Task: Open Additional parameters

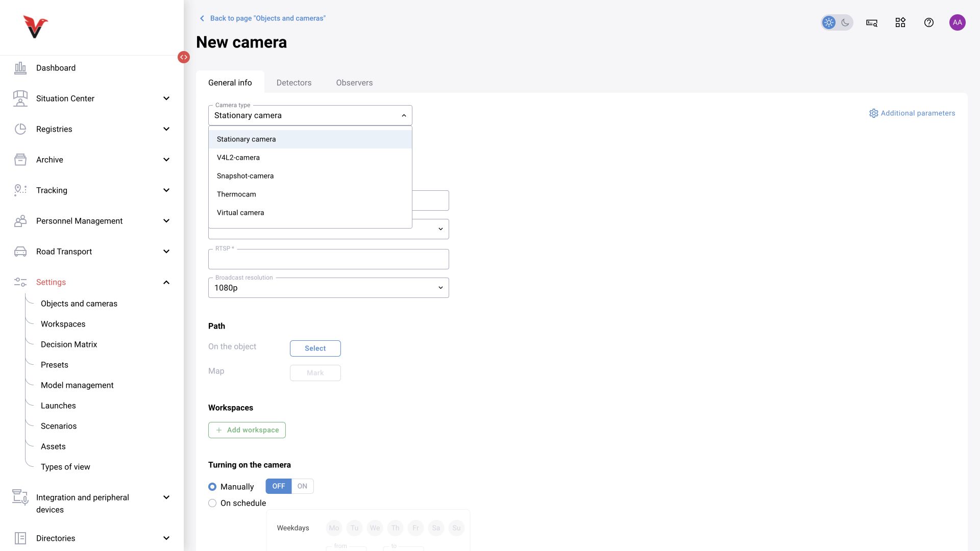Action: [x=912, y=113]
